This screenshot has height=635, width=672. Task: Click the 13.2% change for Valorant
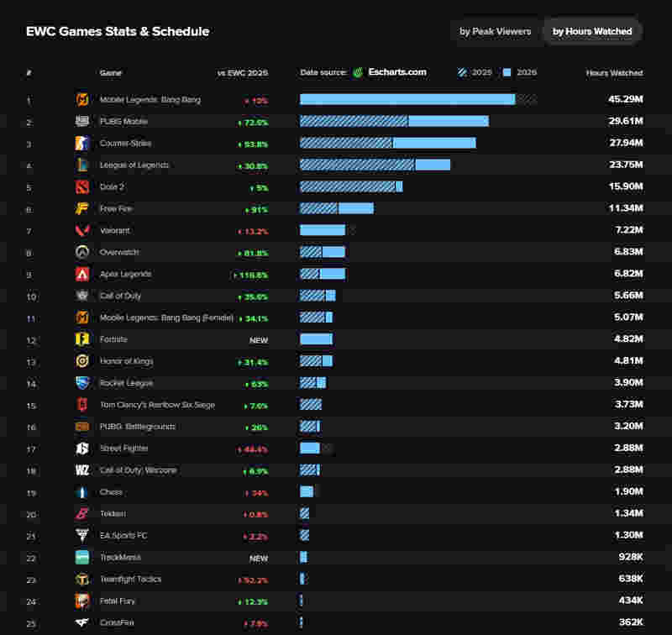click(x=253, y=232)
